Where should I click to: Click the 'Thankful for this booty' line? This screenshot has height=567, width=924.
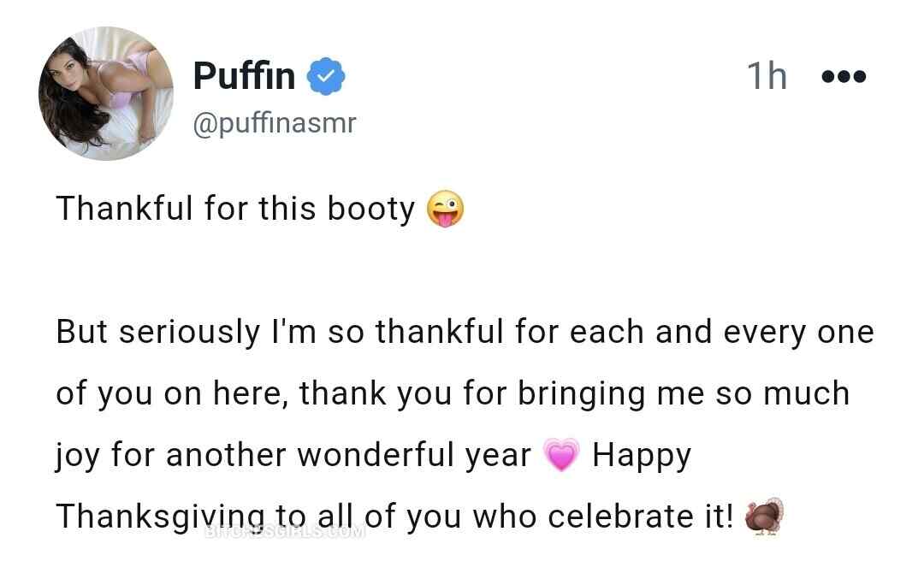(235, 209)
